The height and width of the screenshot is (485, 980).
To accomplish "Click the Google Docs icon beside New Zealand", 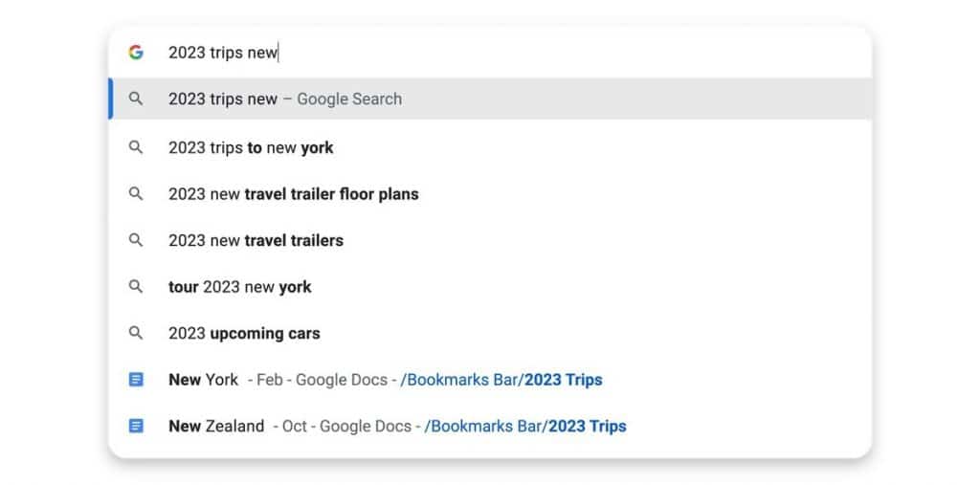I will coord(136,426).
